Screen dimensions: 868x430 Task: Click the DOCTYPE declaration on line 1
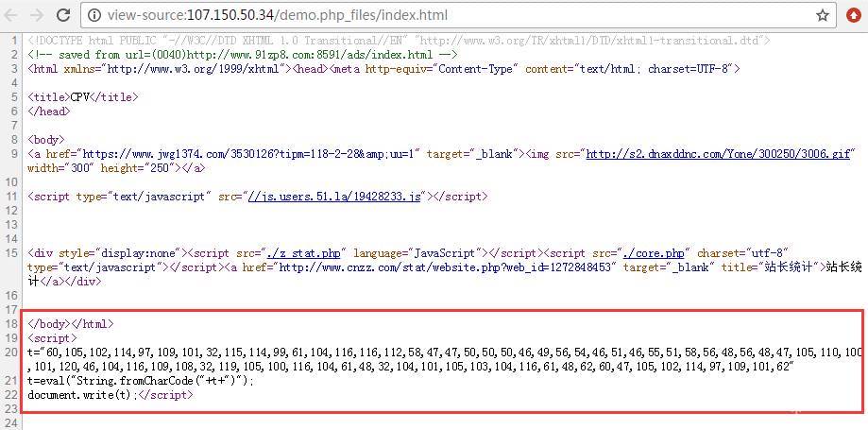(399, 41)
